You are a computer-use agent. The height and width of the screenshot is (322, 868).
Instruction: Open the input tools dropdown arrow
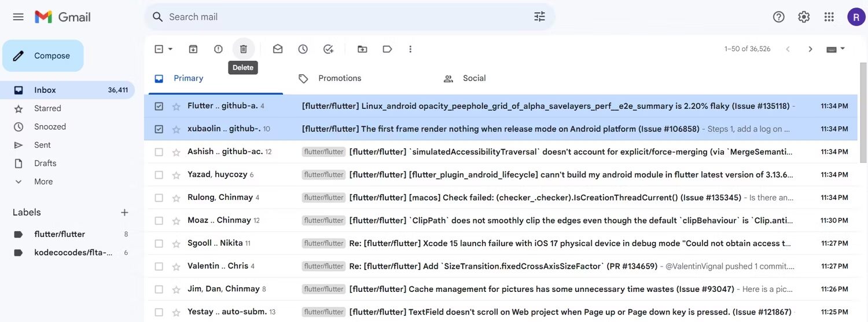click(843, 49)
